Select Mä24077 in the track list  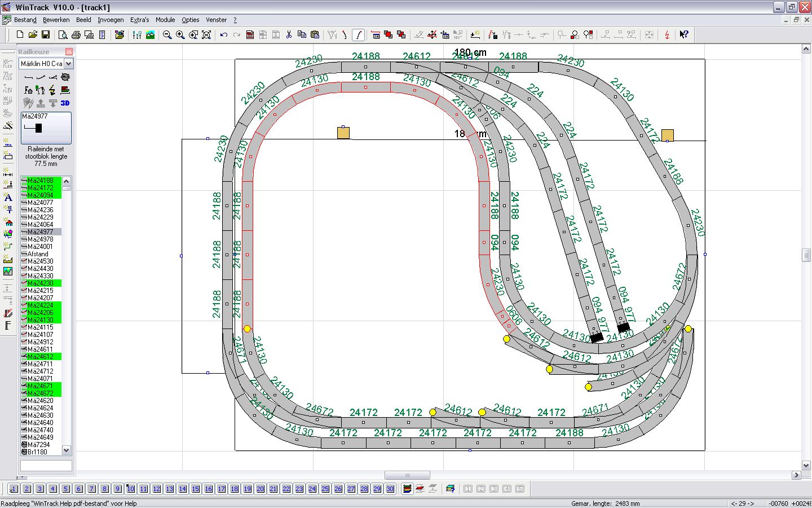point(41,203)
